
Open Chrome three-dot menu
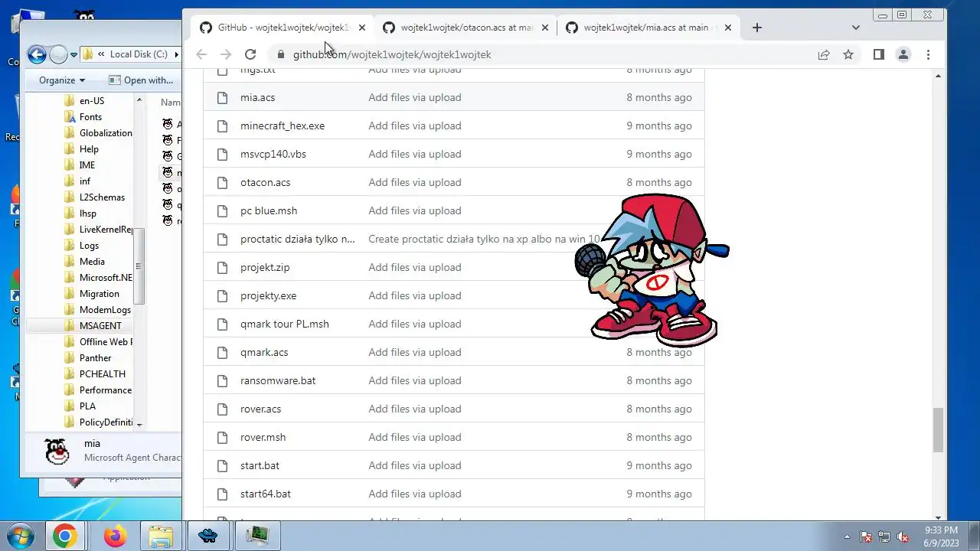(x=928, y=54)
